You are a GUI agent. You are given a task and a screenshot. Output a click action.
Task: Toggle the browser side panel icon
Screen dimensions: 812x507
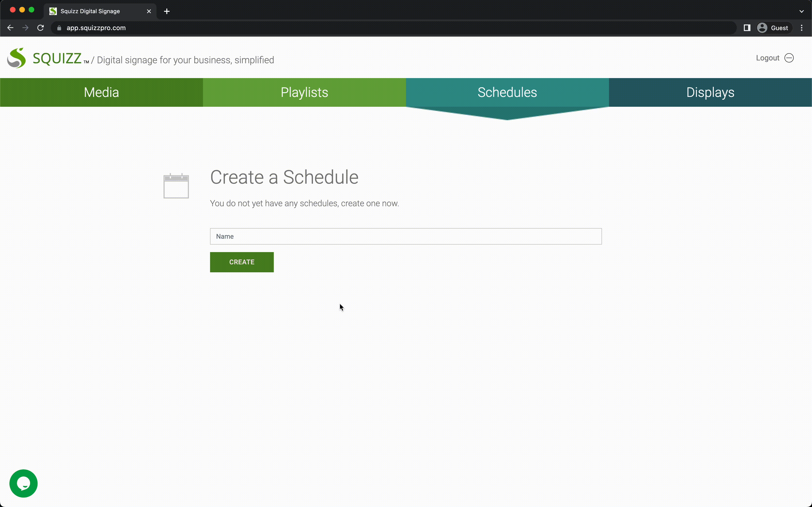[747, 28]
